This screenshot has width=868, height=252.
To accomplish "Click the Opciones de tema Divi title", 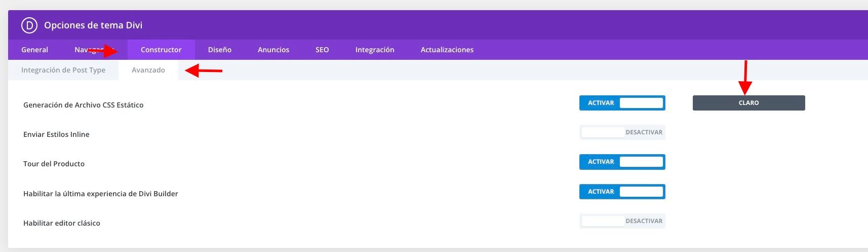I will tap(93, 25).
